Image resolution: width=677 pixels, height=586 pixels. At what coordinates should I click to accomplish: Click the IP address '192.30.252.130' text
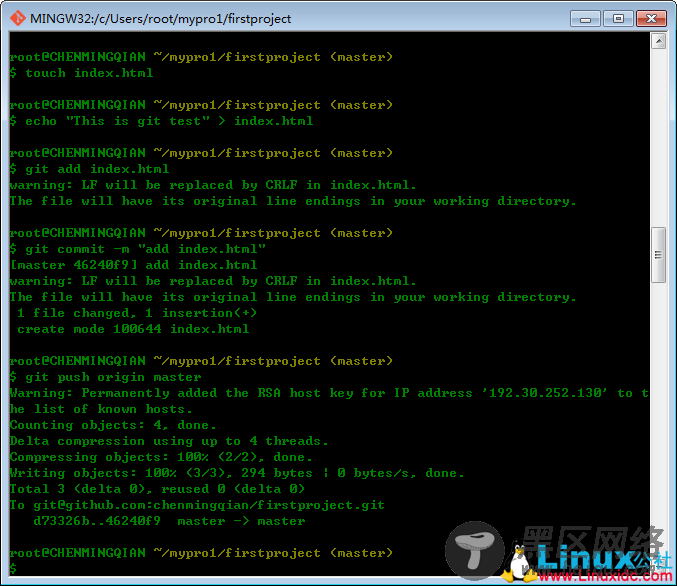544,393
